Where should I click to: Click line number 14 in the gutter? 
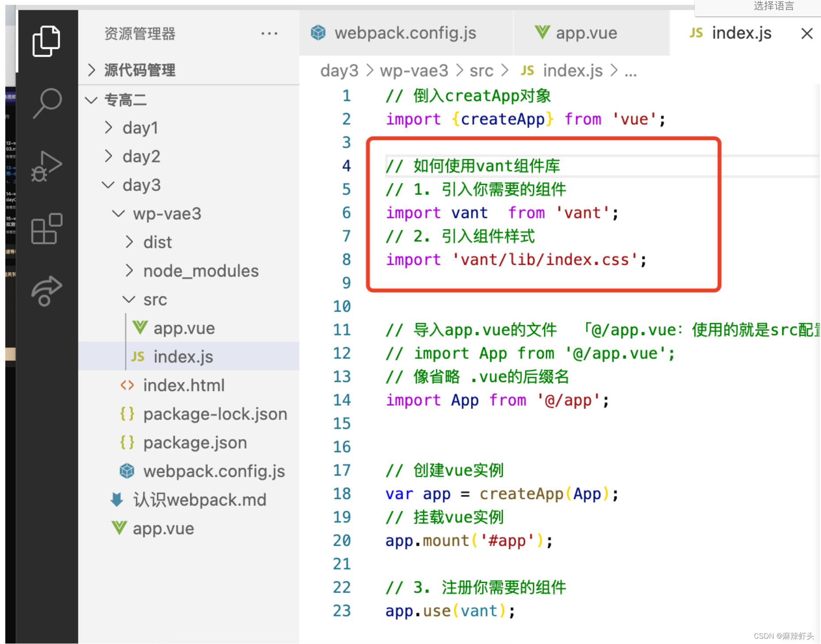pyautogui.click(x=342, y=400)
